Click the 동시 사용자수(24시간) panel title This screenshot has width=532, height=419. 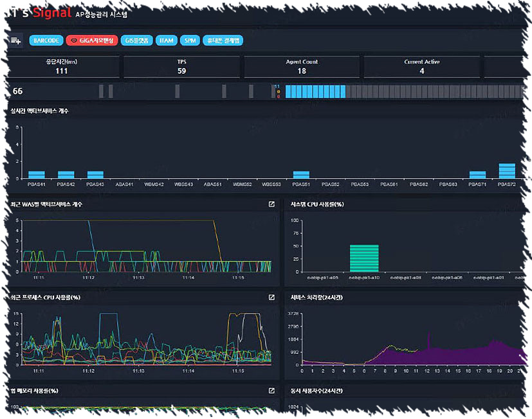(316, 391)
